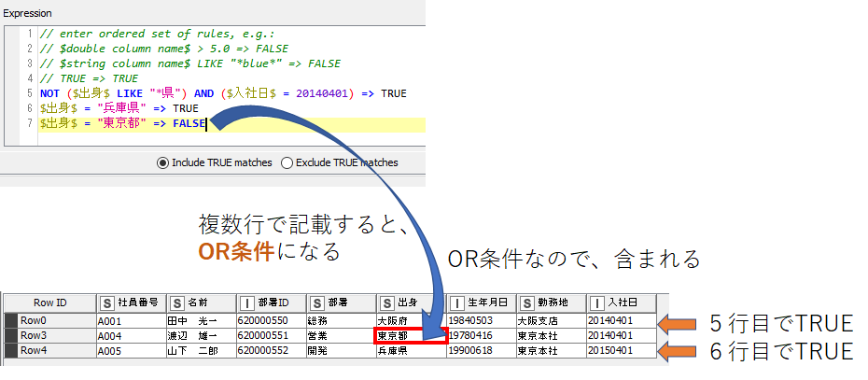Click the 社員番号 column header
The height and width of the screenshot is (380, 868).
coord(132,303)
